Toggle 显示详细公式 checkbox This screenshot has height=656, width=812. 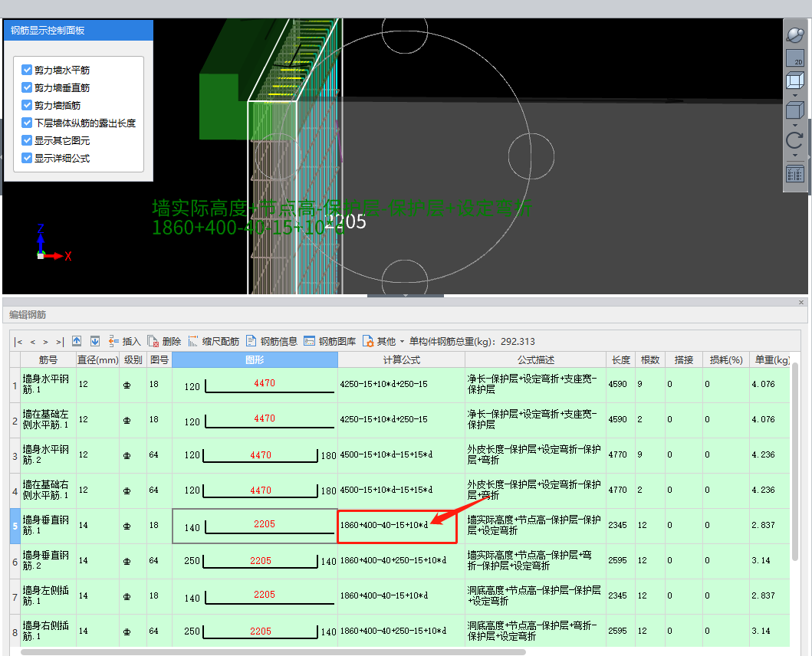click(x=27, y=157)
